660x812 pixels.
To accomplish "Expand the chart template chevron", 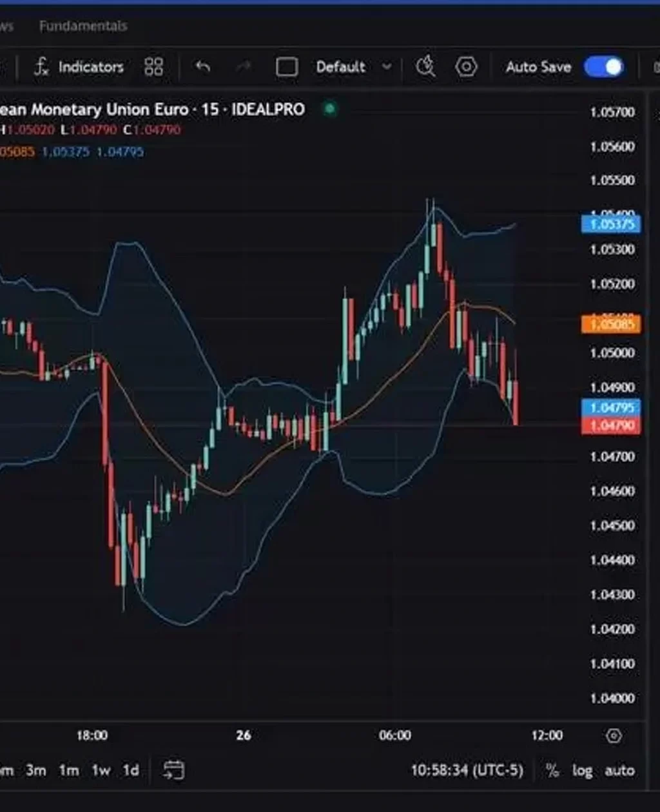I will click(386, 66).
